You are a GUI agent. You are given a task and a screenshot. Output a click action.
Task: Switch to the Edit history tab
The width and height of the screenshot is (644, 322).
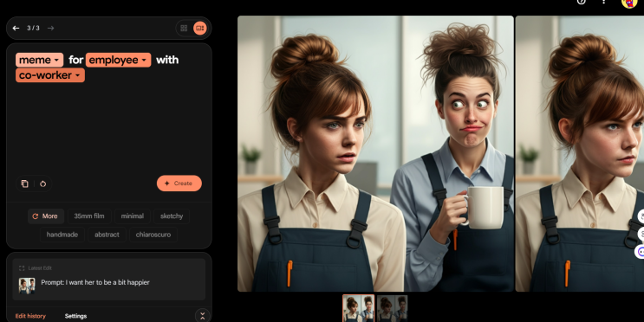click(30, 316)
